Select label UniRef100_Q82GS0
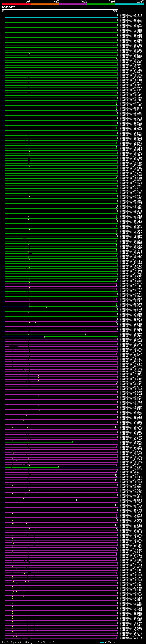 [131, 357]
